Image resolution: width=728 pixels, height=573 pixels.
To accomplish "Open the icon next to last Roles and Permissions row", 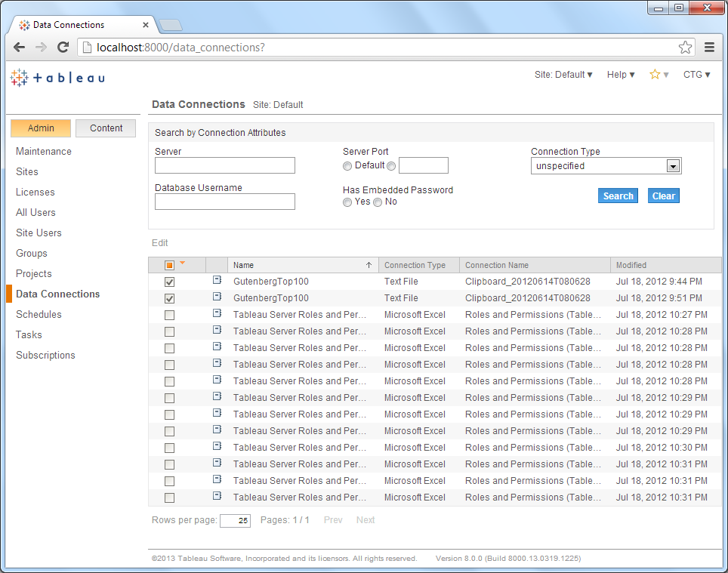I will (217, 497).
